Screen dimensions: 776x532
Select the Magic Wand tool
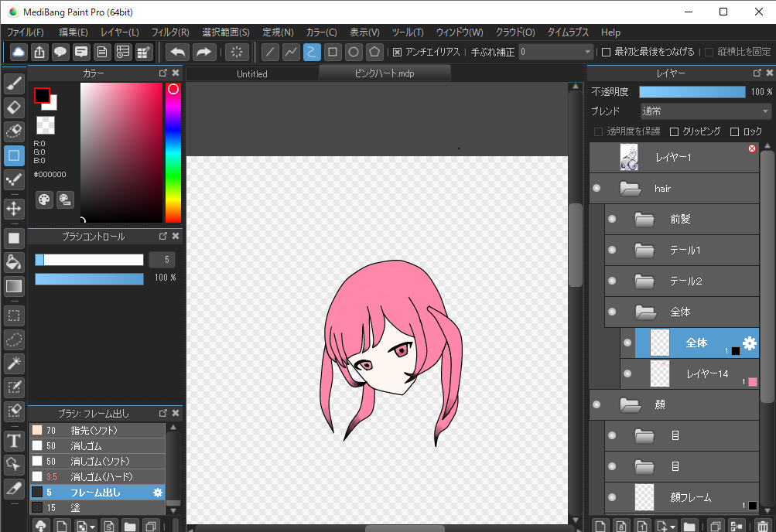(x=14, y=363)
